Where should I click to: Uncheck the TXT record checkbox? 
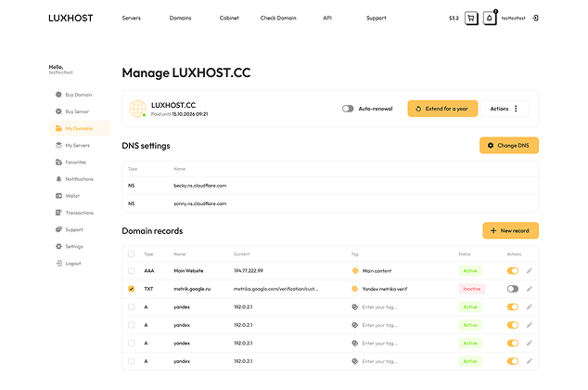(x=131, y=289)
